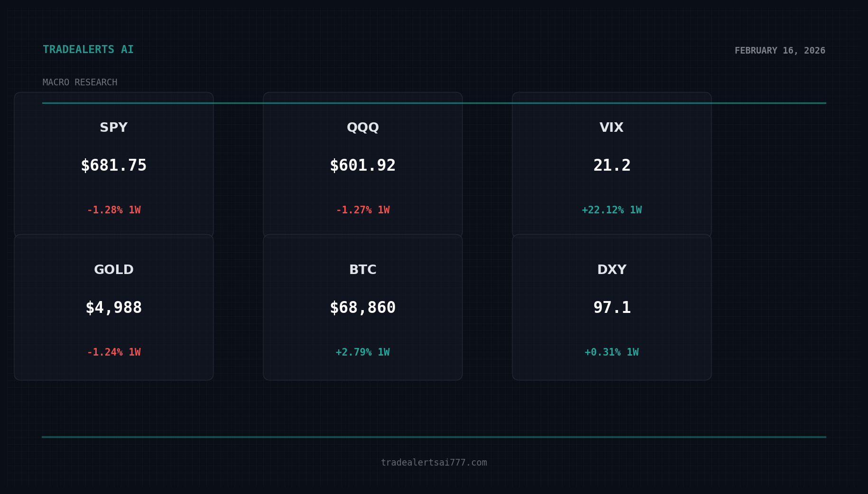Viewport: 868px width, 494px height.
Task: Click the SPY price $681.75
Action: [114, 165]
